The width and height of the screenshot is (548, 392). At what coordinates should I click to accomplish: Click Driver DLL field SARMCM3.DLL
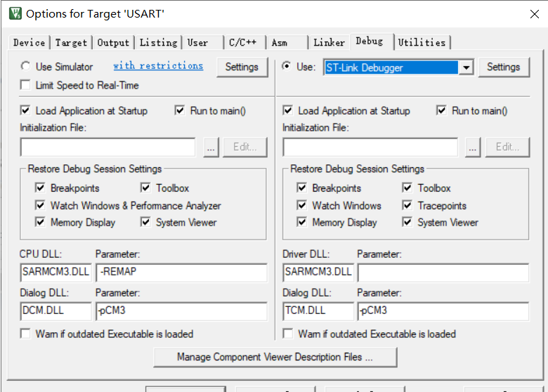pos(318,272)
